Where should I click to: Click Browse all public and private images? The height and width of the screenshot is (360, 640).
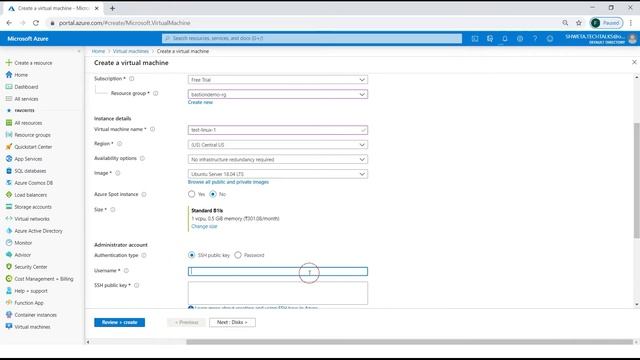[228, 182]
